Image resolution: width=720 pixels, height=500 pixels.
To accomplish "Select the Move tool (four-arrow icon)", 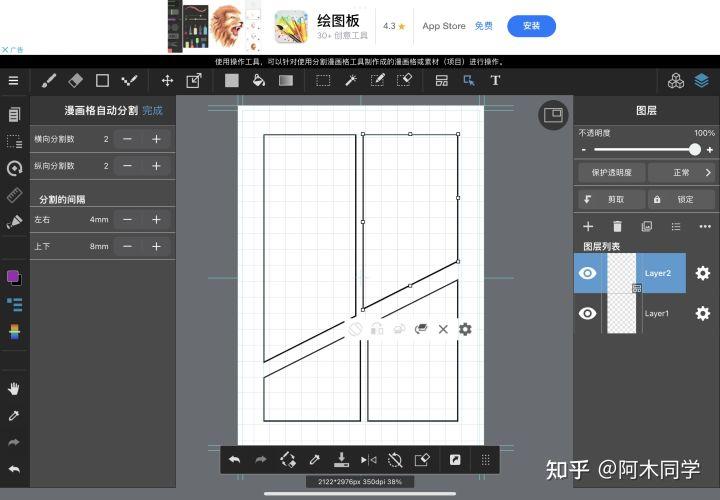I will pos(167,81).
